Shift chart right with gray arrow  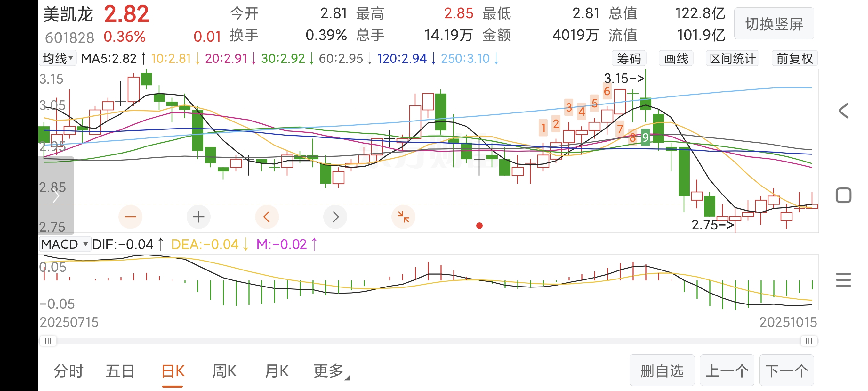(x=335, y=217)
